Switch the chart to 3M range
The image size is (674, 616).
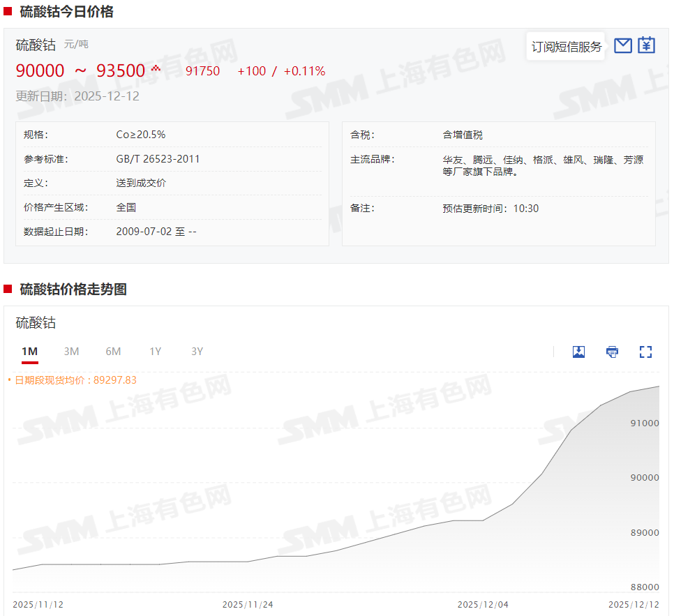tap(71, 352)
